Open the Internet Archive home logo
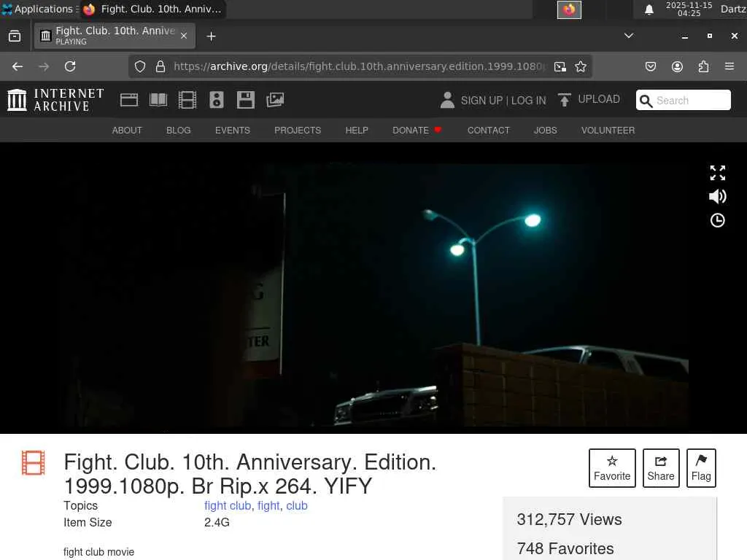Image resolution: width=747 pixels, height=560 pixels. [x=55, y=100]
